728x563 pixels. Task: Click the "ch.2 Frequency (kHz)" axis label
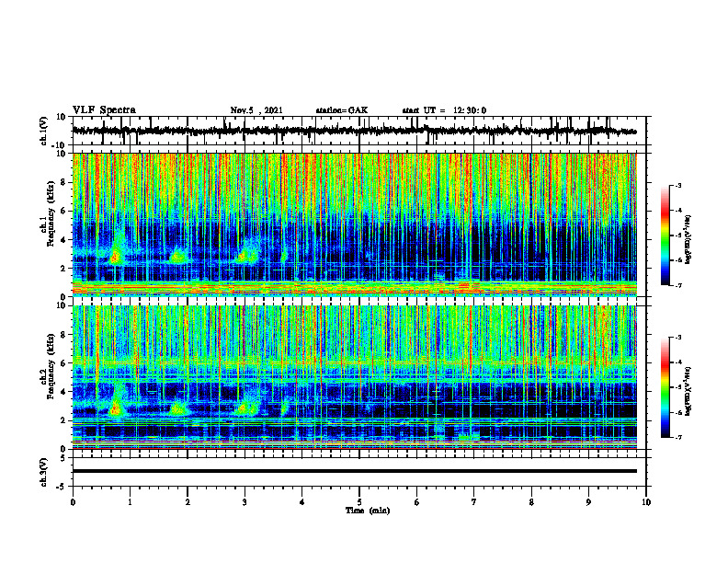48,366
